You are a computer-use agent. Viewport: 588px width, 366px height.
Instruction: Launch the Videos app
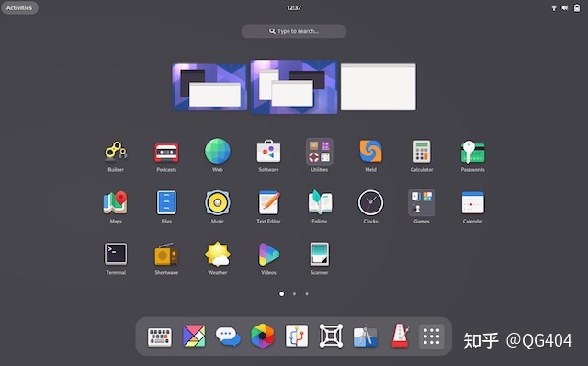(268, 254)
